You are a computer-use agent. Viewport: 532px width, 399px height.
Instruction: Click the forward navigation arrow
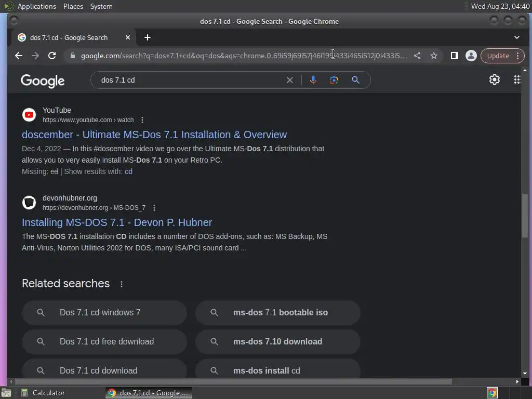click(35, 56)
